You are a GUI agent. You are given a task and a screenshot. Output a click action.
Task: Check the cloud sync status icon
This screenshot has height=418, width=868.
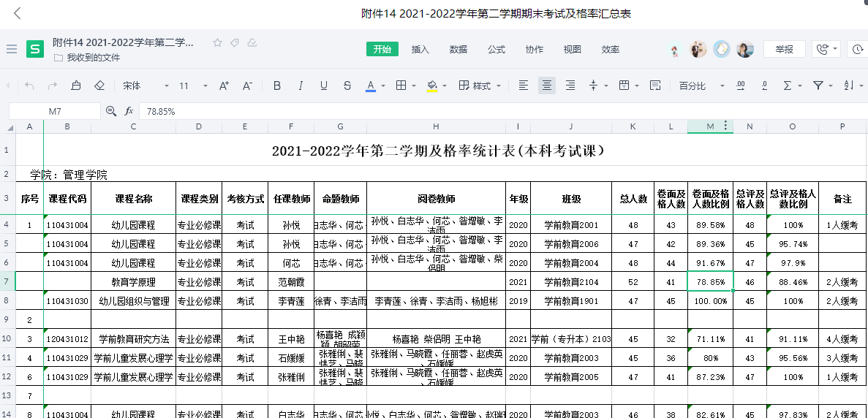[x=252, y=42]
